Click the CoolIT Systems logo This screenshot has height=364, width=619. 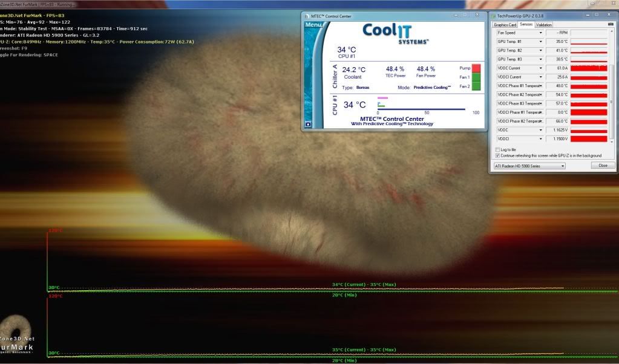point(395,33)
